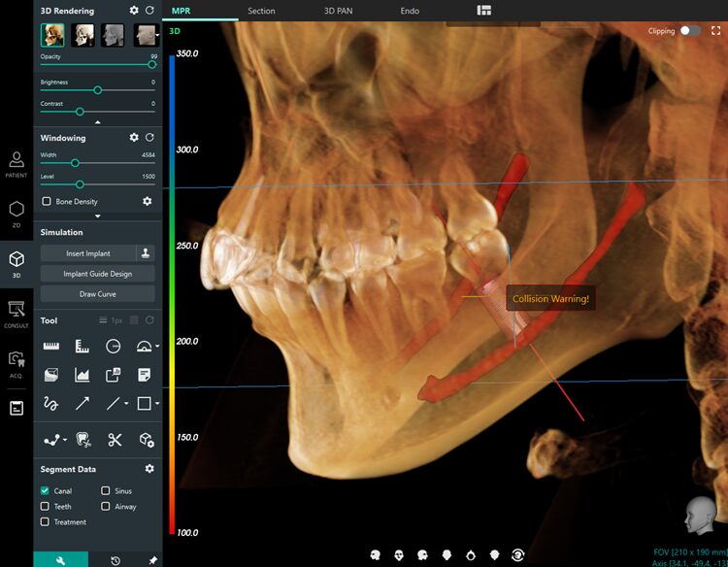Reset the 3D Rendering settings
This screenshot has height=567, width=728.
(x=149, y=11)
